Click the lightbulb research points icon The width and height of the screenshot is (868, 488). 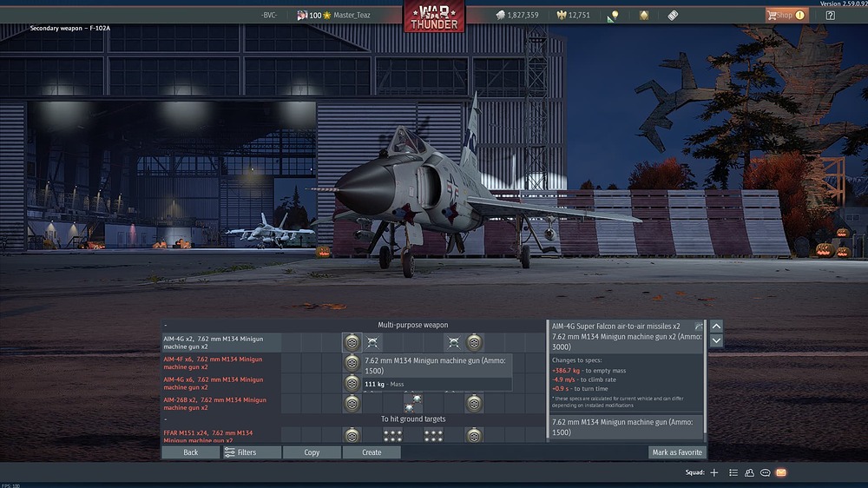pyautogui.click(x=612, y=16)
